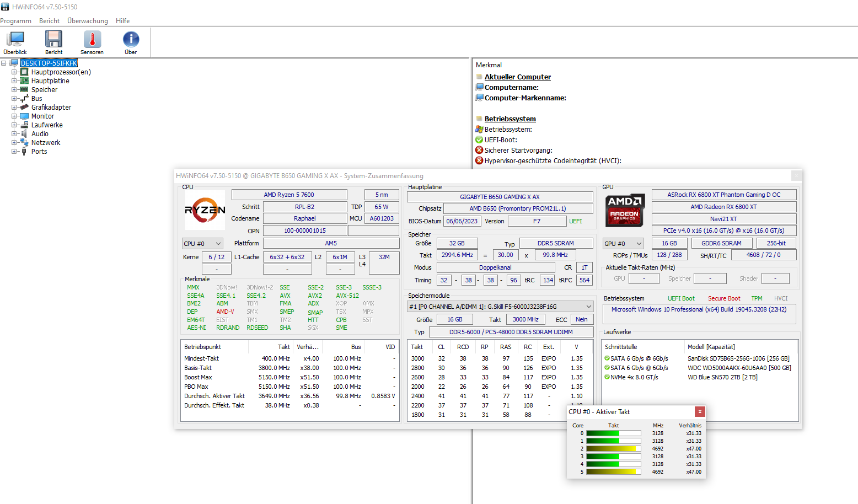Click the green check icon beside UEFI-Boot
The height and width of the screenshot is (504, 858).
[x=479, y=140]
